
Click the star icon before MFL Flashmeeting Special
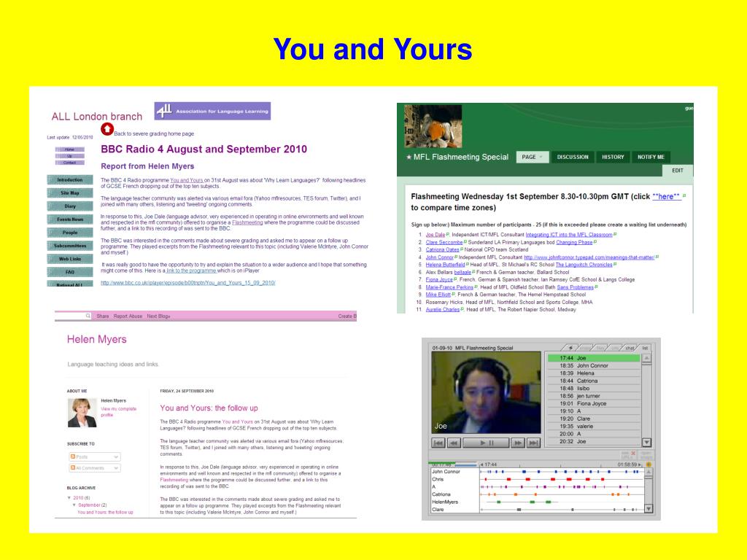(x=409, y=157)
